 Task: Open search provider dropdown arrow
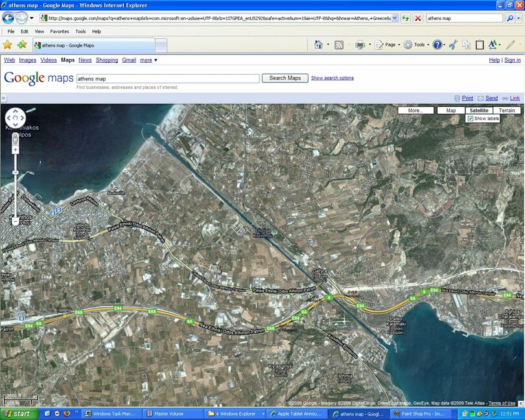pyautogui.click(x=519, y=18)
